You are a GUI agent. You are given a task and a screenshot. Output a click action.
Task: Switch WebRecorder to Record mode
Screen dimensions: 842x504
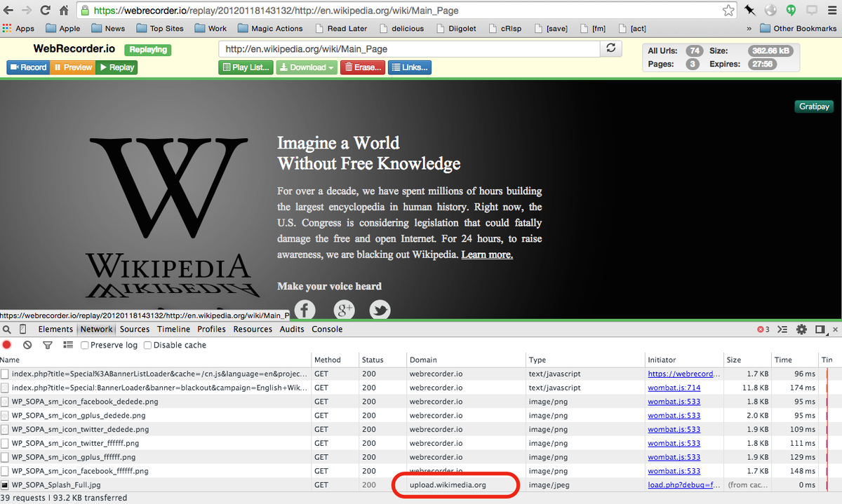(28, 67)
